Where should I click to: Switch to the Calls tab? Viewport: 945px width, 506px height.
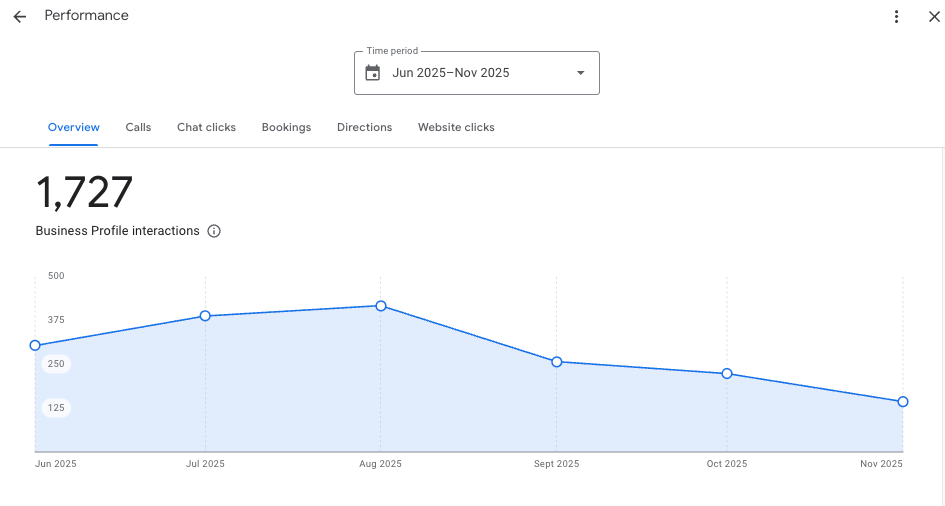pyautogui.click(x=138, y=127)
